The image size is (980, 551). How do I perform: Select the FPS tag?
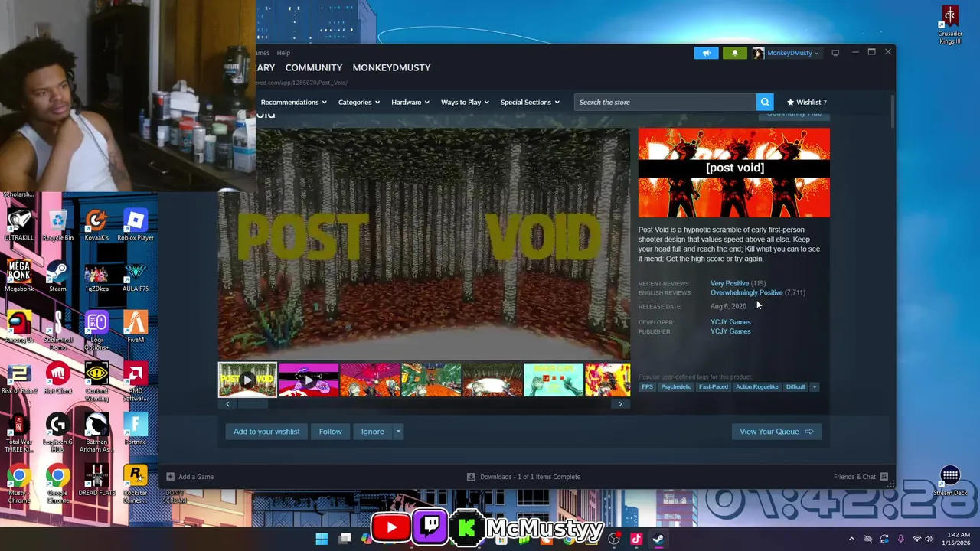(x=647, y=387)
